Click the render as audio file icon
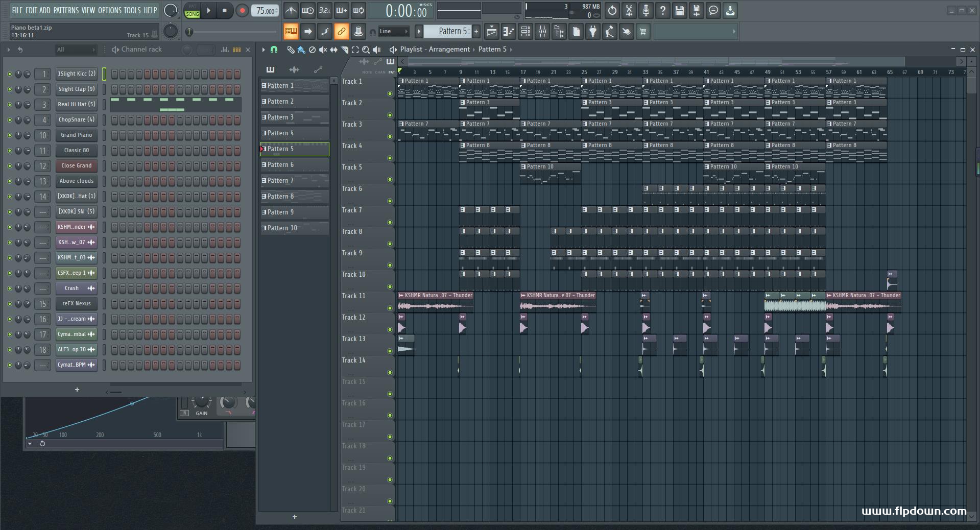The width and height of the screenshot is (980, 530). point(697,10)
